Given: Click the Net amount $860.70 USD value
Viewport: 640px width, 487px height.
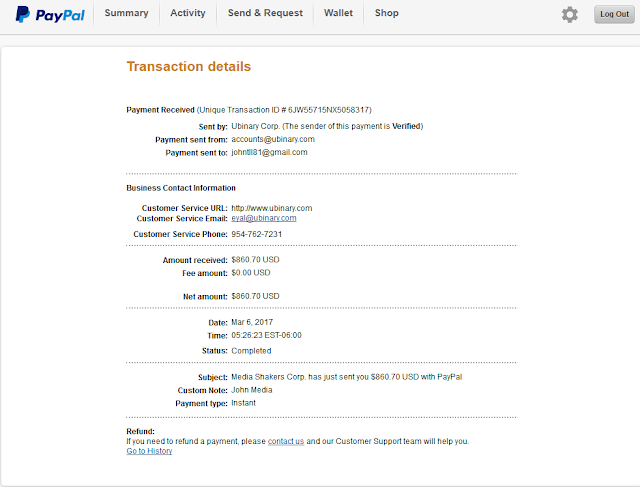Looking at the screenshot, I should (x=255, y=296).
